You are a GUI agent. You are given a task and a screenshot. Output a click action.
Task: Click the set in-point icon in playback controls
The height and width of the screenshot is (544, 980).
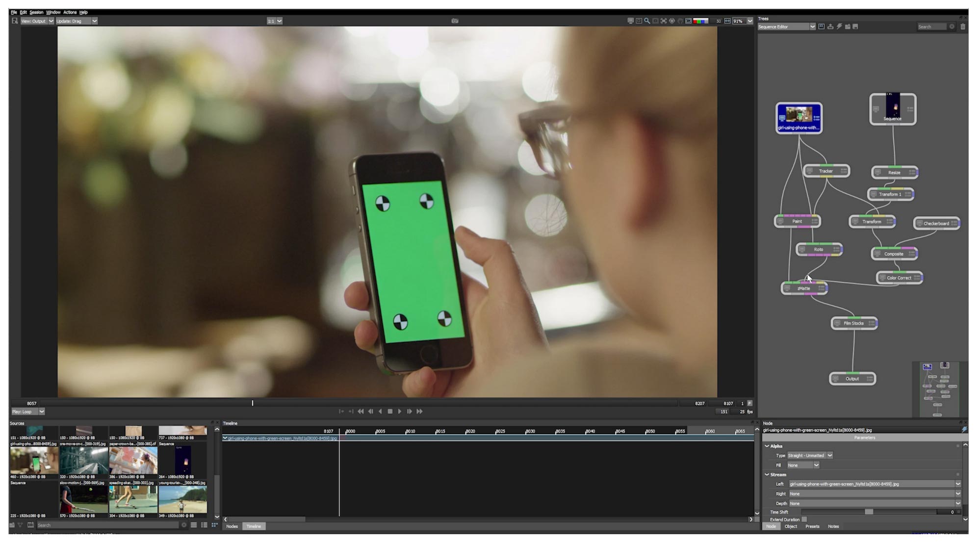pos(341,412)
